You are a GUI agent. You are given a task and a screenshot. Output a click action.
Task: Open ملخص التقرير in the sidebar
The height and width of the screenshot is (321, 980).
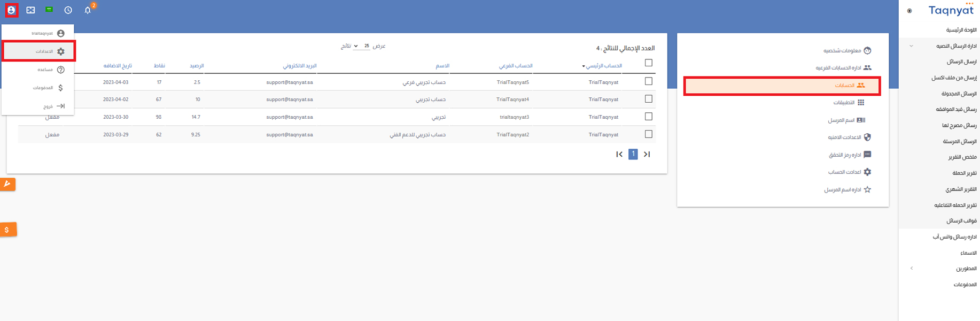click(x=962, y=157)
